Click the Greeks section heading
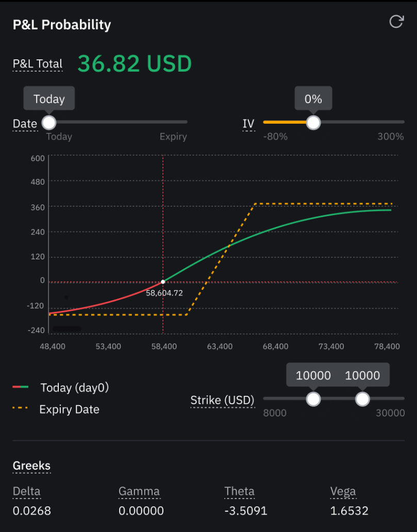Screen dimensions: 417x532 [x=31, y=466]
